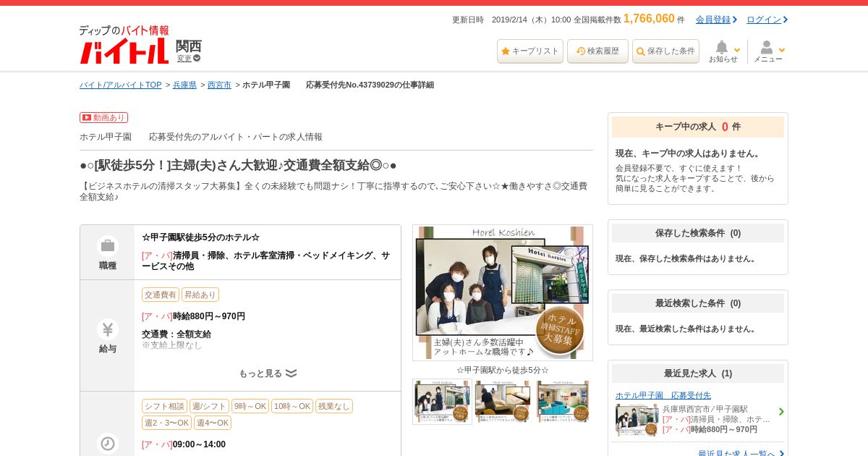The image size is (868, 456).
Task: Open 保存した条件 saved conditions
Action: point(665,51)
